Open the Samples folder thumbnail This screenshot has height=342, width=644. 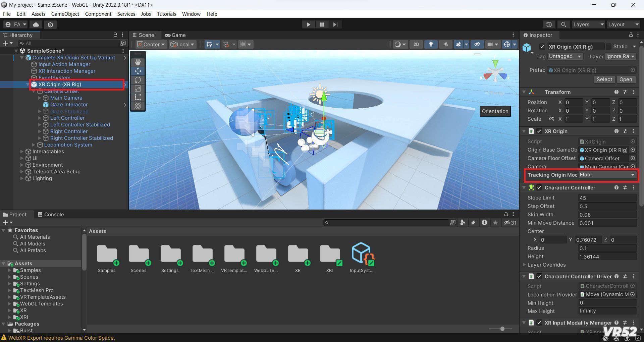107,258
